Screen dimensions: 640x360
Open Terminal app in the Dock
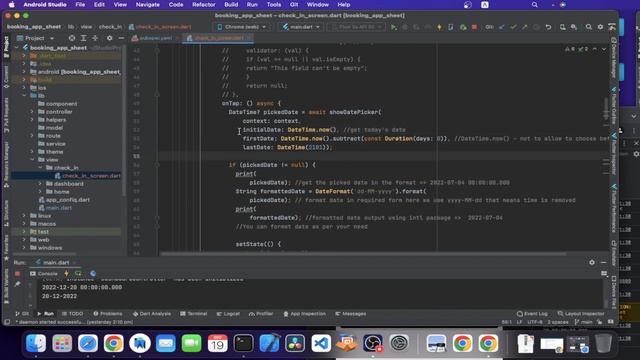pyautogui.click(x=244, y=343)
